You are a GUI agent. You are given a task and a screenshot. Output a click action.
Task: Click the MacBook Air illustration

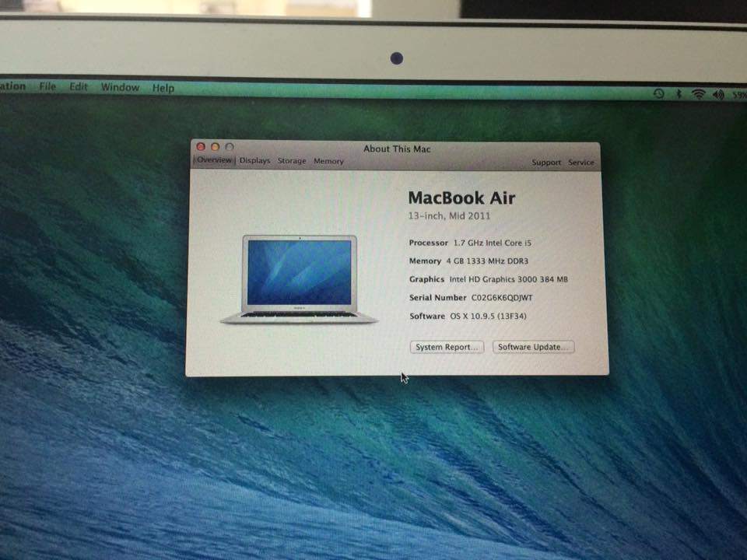click(299, 279)
